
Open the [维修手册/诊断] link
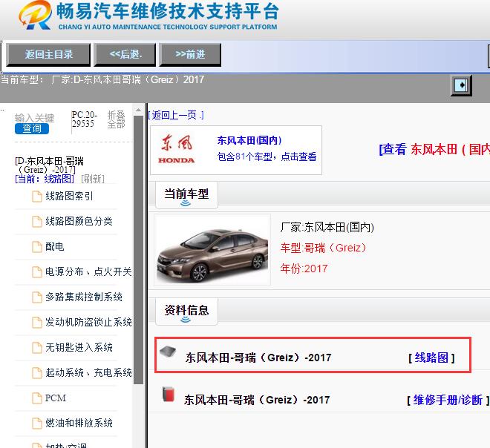448,400
